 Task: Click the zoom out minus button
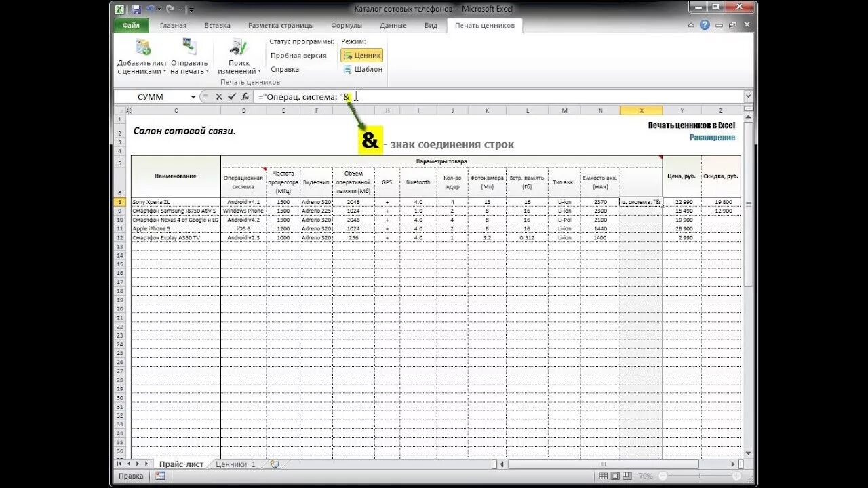coord(663,476)
